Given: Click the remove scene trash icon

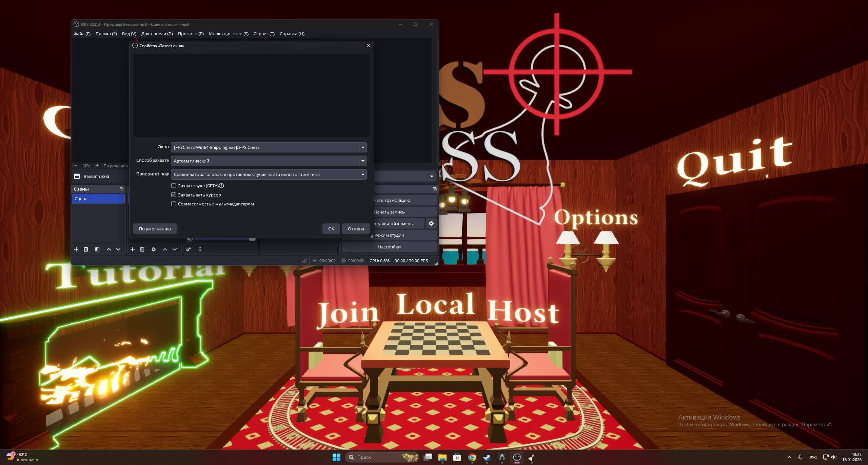Looking at the screenshot, I should pos(86,249).
